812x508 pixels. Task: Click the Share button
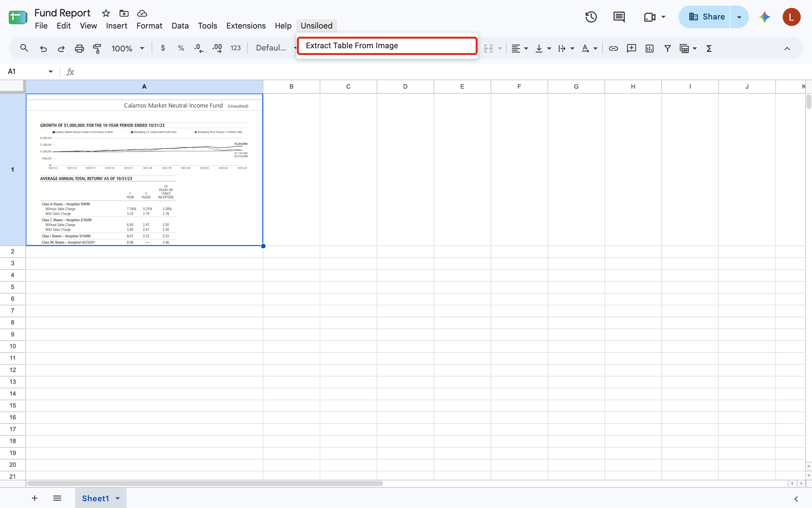coord(705,17)
